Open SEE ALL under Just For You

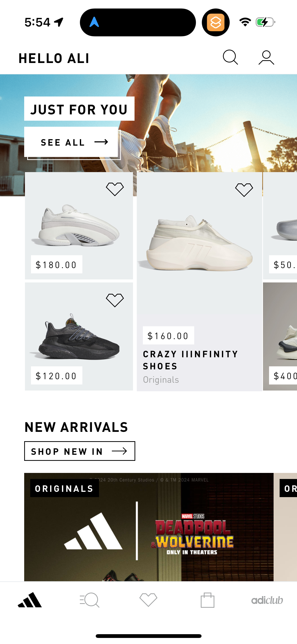pos(71,142)
